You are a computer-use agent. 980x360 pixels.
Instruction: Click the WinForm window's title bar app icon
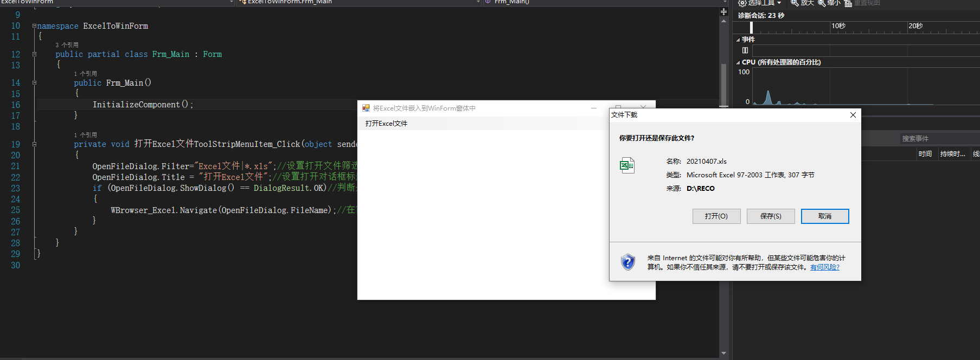pyautogui.click(x=366, y=108)
